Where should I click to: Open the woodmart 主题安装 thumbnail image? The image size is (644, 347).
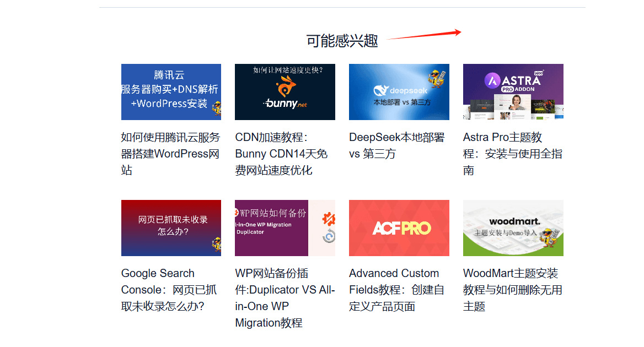(x=513, y=228)
